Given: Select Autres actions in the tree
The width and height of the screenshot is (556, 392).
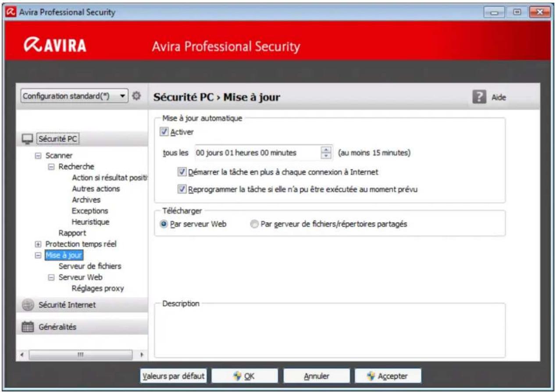Looking at the screenshot, I should (x=96, y=189).
